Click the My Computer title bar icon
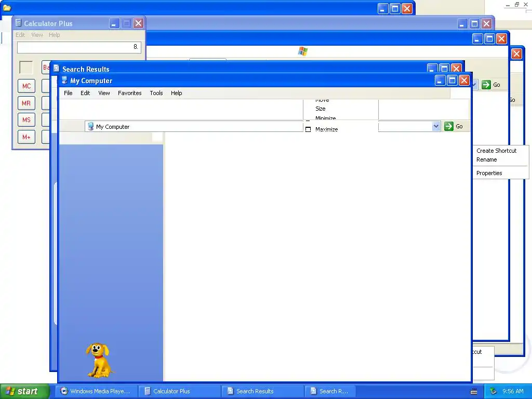The image size is (532, 399). tap(64, 81)
